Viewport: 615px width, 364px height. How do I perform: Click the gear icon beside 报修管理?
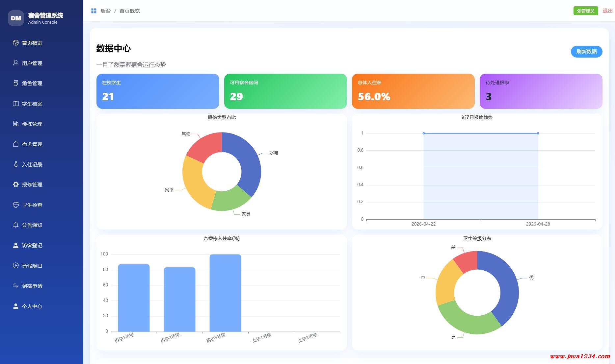tap(15, 184)
